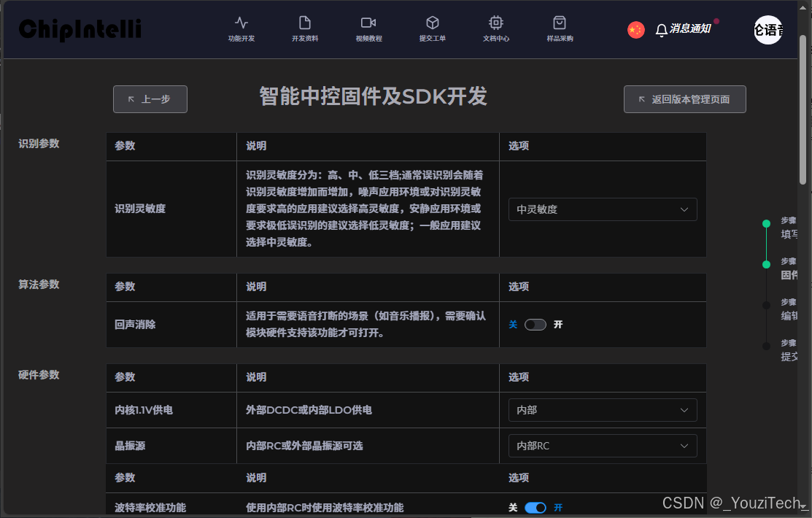
Task: Open the 识别灵敏度 dropdown showing 中灵敏度
Action: click(602, 209)
